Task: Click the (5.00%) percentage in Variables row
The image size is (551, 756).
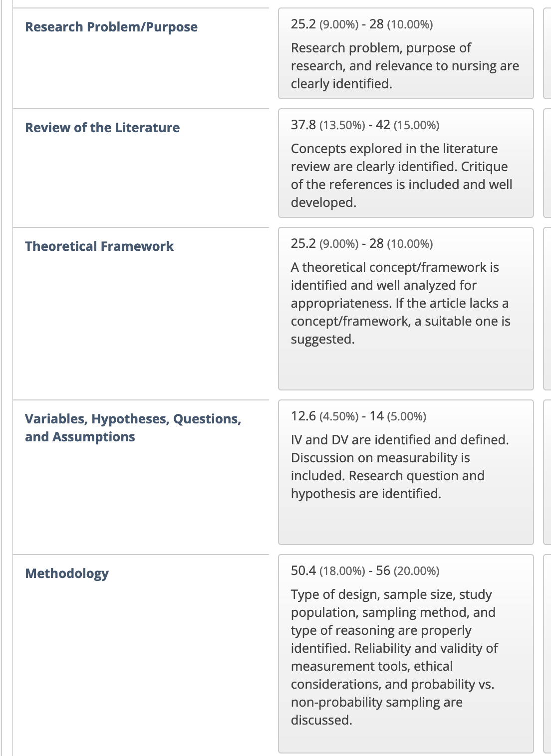Action: (x=407, y=416)
